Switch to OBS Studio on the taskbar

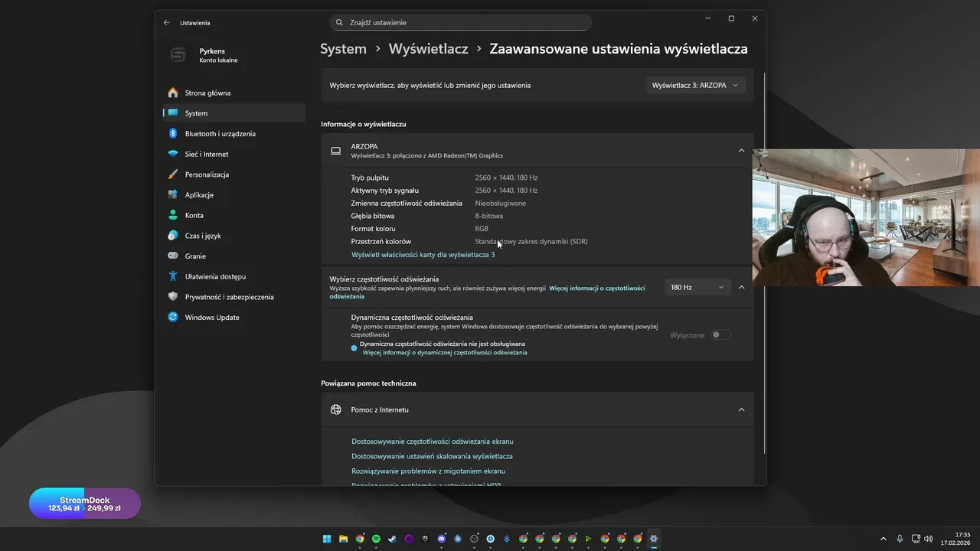click(x=474, y=539)
